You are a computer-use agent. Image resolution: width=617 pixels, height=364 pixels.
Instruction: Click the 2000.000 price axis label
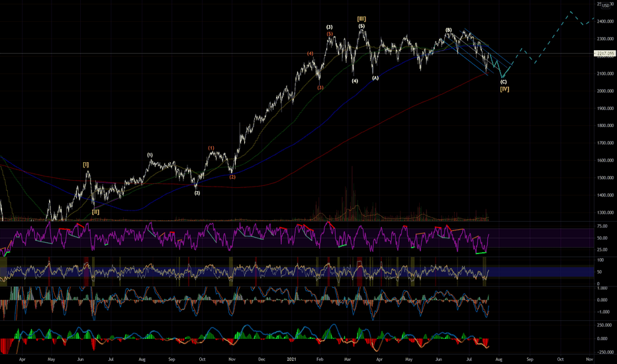click(606, 91)
